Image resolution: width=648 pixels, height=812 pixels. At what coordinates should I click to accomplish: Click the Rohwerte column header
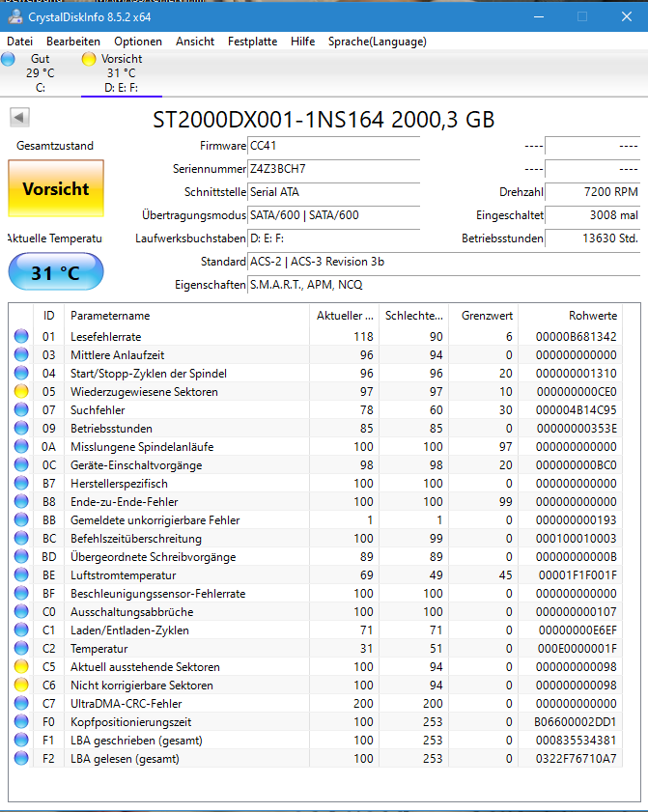click(571, 316)
